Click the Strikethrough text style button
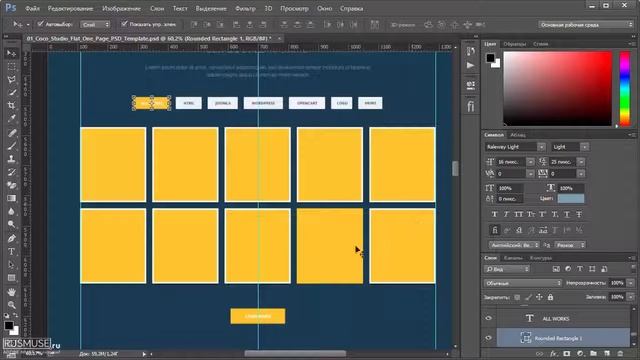 579,214
